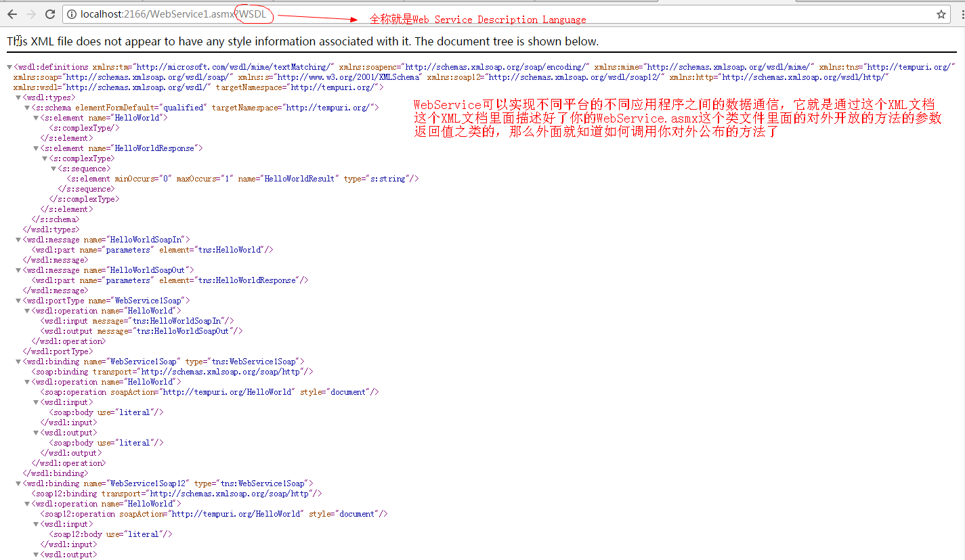Click the soap12:operation soapAction line
Screen dimensions: 965x560
(214, 514)
